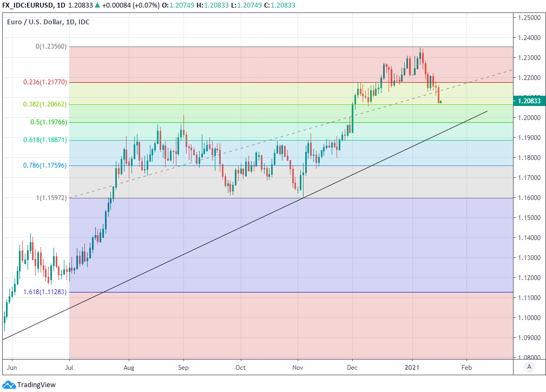Click the 1.618(1.11283) Fibonacci extension label
This screenshot has height=392, width=546.
point(45,292)
